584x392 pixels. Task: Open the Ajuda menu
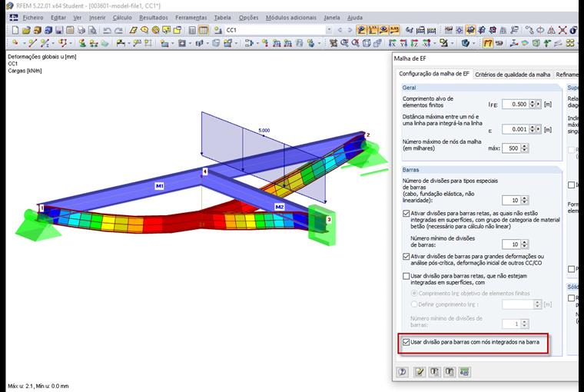click(x=354, y=18)
